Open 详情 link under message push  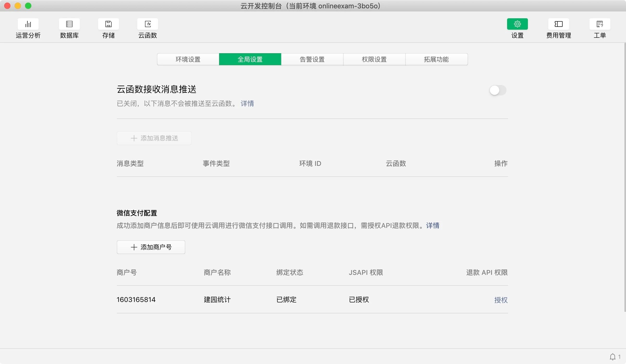[x=247, y=104]
